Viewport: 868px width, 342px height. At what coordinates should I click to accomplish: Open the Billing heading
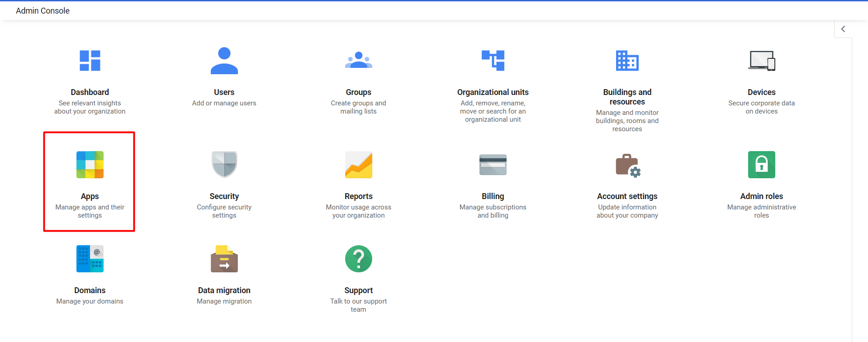[493, 196]
